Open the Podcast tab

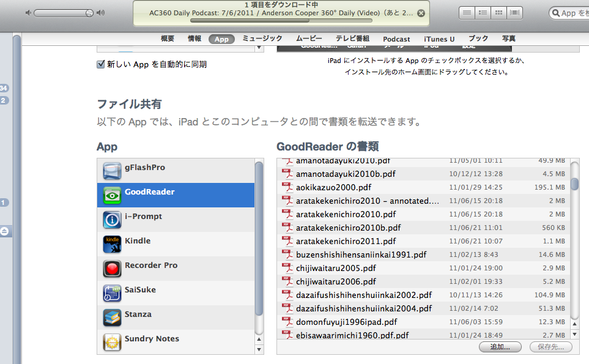coord(396,39)
